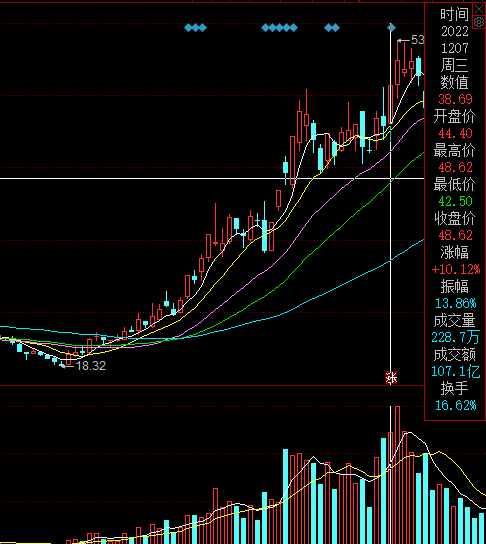Close the crosshair data info panel
The height and width of the screenshot is (544, 486).
click(479, 9)
